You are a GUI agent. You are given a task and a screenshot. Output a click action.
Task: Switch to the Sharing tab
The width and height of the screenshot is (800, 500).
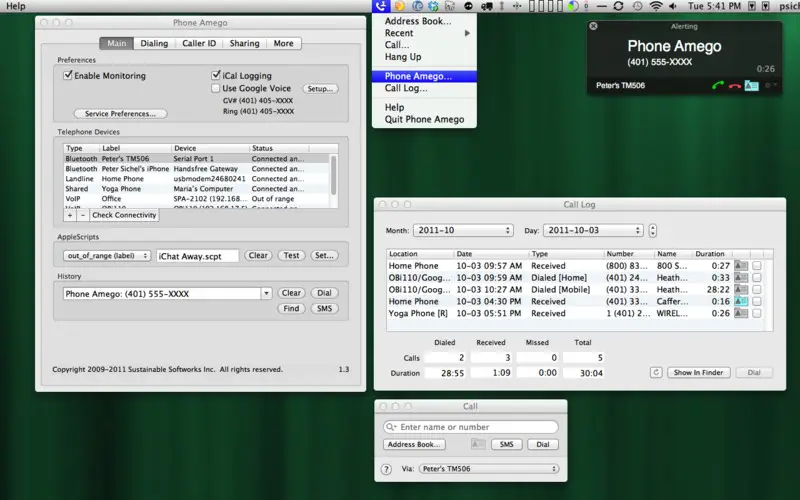(x=244, y=43)
